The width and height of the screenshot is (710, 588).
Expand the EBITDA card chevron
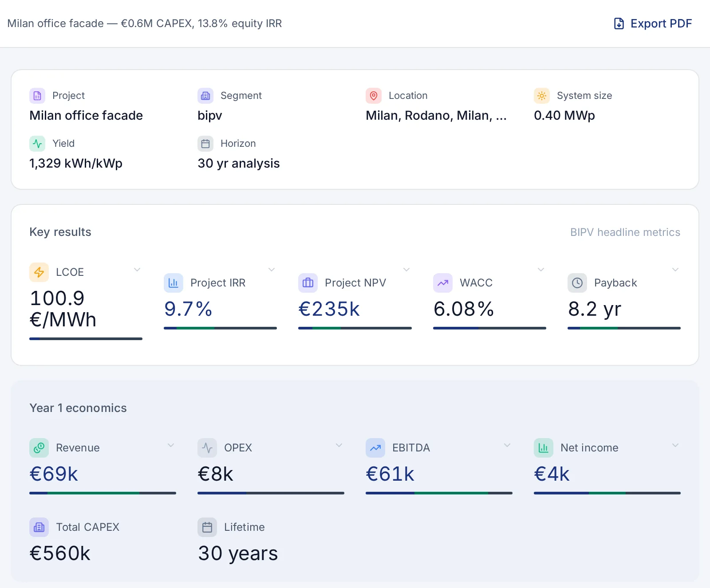507,445
